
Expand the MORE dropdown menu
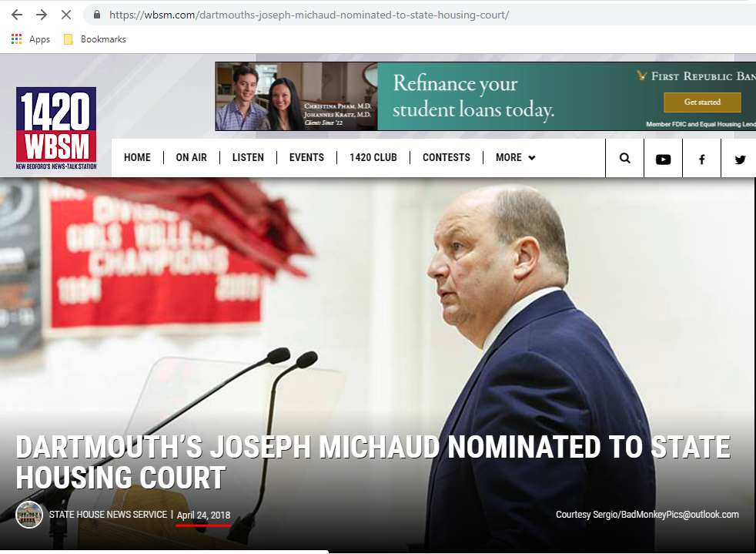515,157
